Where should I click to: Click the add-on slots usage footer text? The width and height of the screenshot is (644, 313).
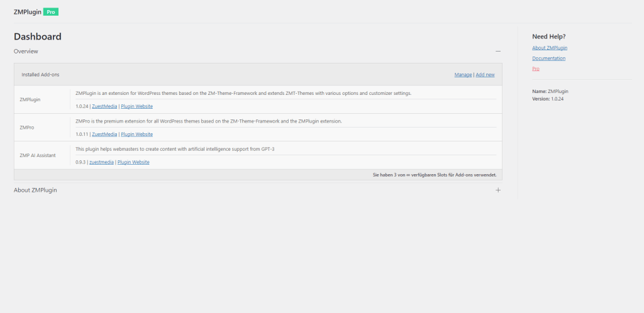pos(435,175)
